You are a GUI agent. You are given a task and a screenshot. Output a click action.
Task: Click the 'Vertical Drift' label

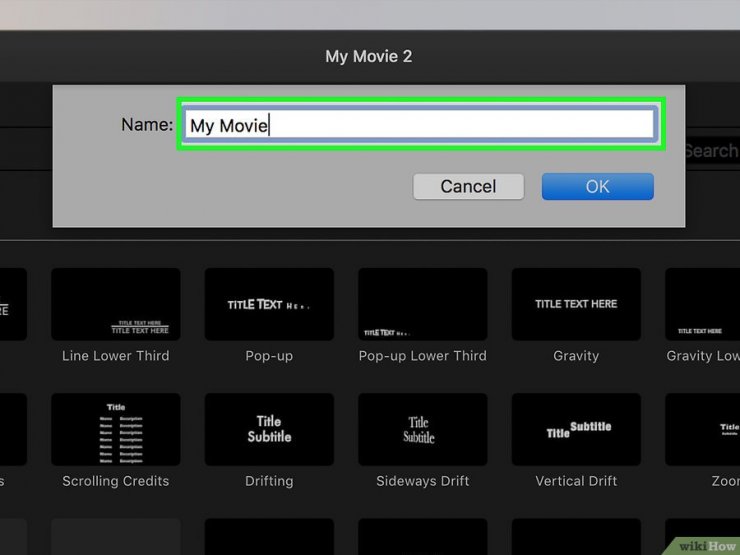576,481
